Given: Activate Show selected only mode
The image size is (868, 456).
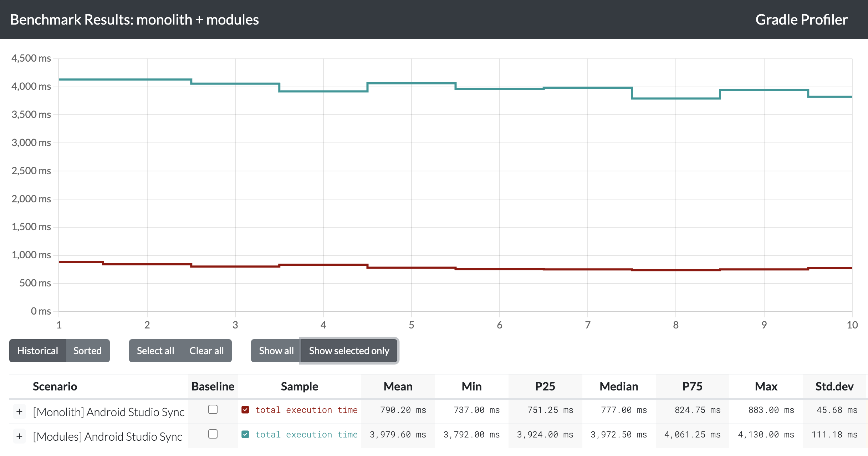Looking at the screenshot, I should (x=349, y=351).
